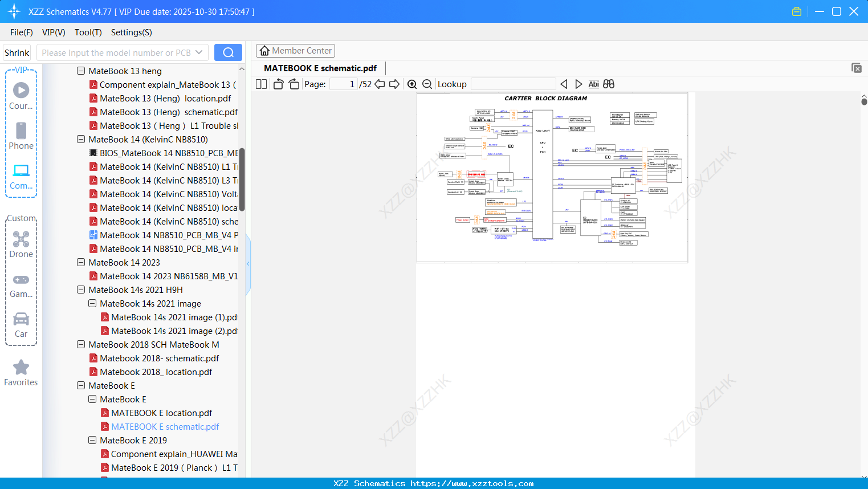Open MateBook E 2019 (Planck) L1 file
The height and width of the screenshot is (489, 868).
169,467
